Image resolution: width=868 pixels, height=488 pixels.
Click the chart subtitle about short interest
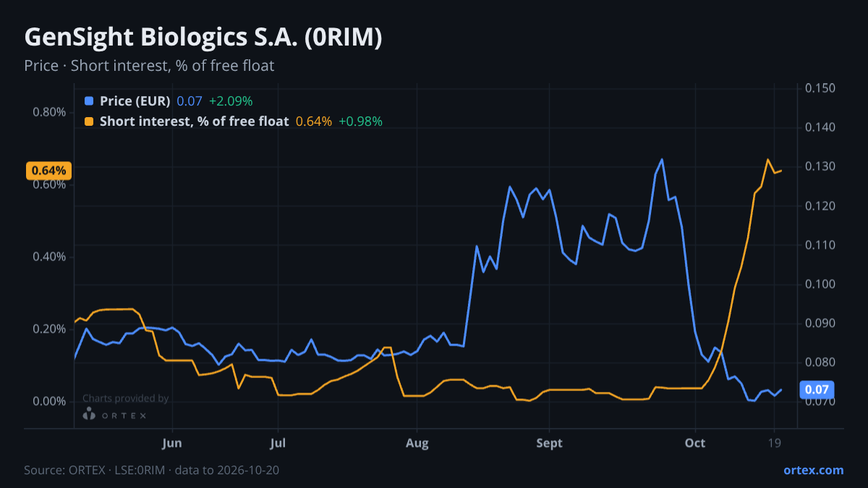(149, 66)
